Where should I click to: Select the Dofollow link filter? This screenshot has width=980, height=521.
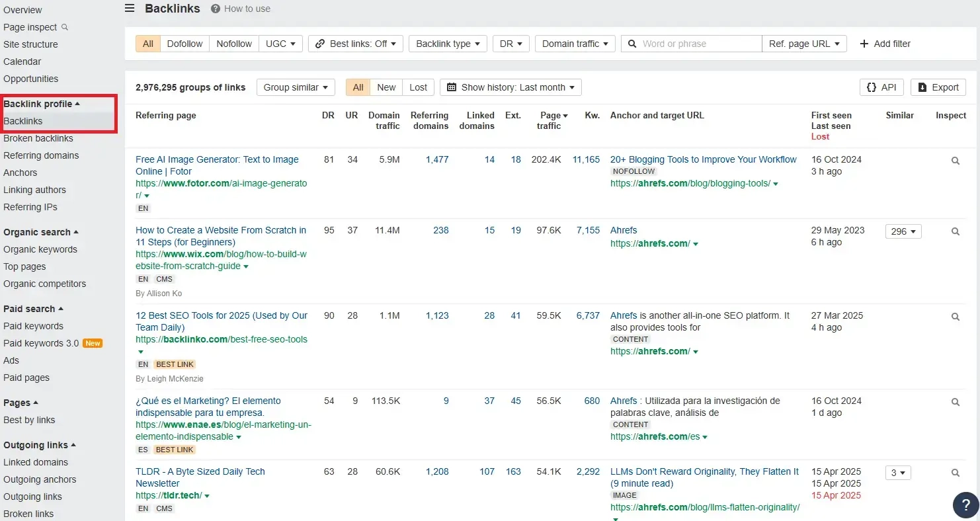184,44
